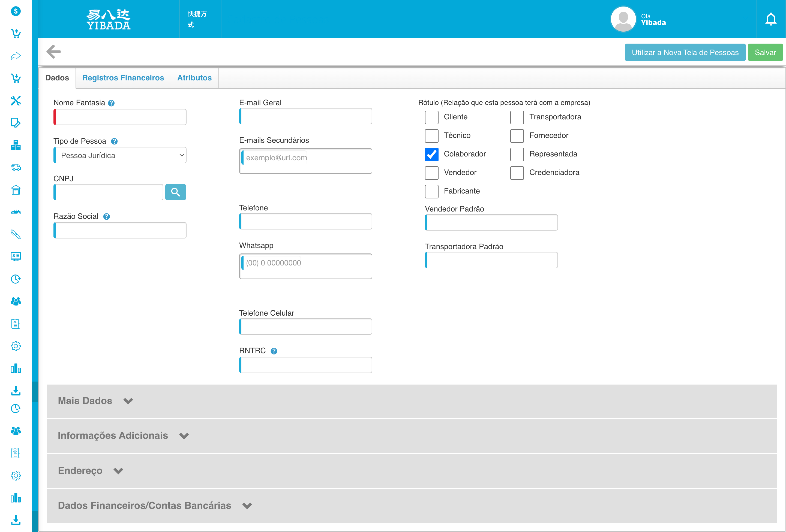
Task: Open the delivery truck sidebar icon
Action: pos(16,167)
